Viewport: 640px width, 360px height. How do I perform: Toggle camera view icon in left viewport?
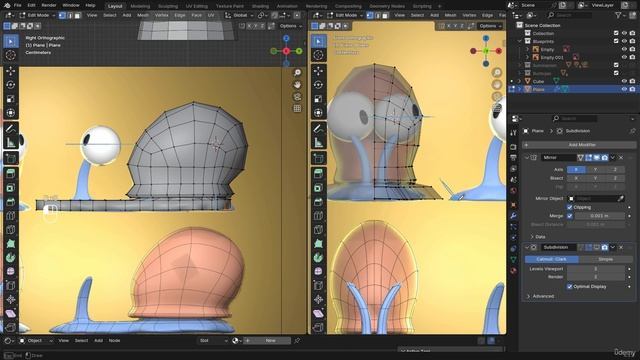[x=297, y=97]
